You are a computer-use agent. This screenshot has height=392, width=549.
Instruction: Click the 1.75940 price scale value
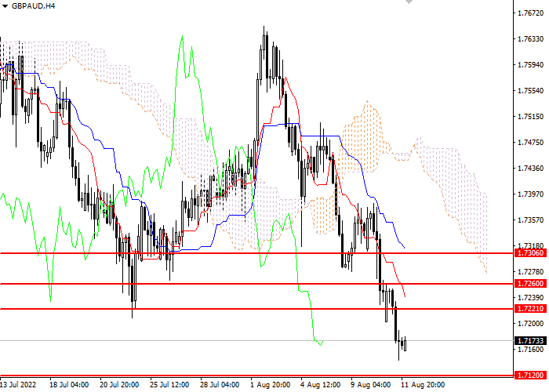pyautogui.click(x=531, y=65)
